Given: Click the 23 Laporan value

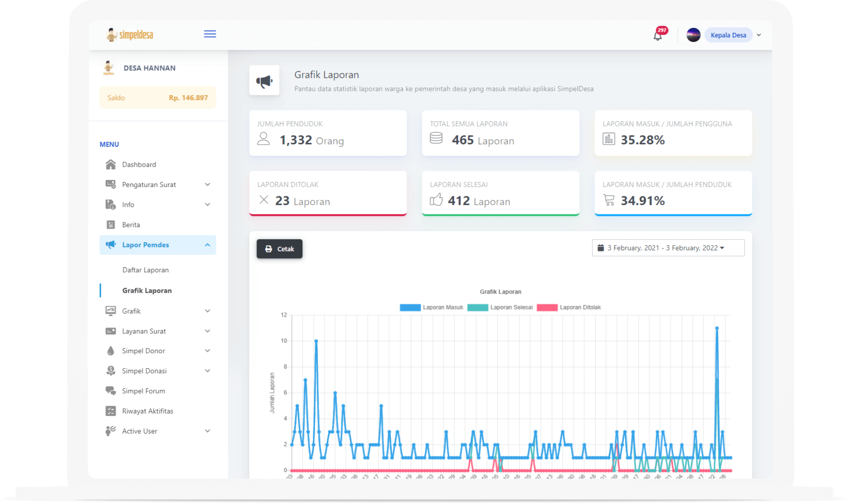Looking at the screenshot, I should 302,201.
